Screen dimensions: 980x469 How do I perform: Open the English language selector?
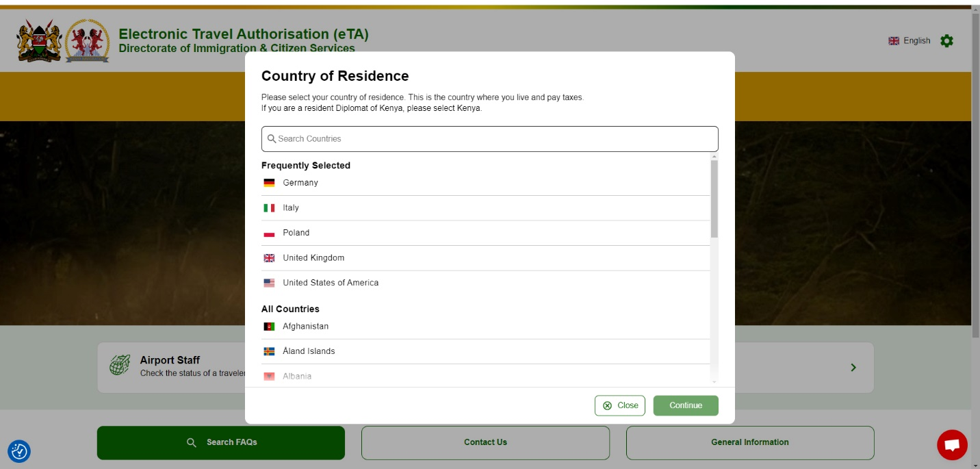pos(910,41)
